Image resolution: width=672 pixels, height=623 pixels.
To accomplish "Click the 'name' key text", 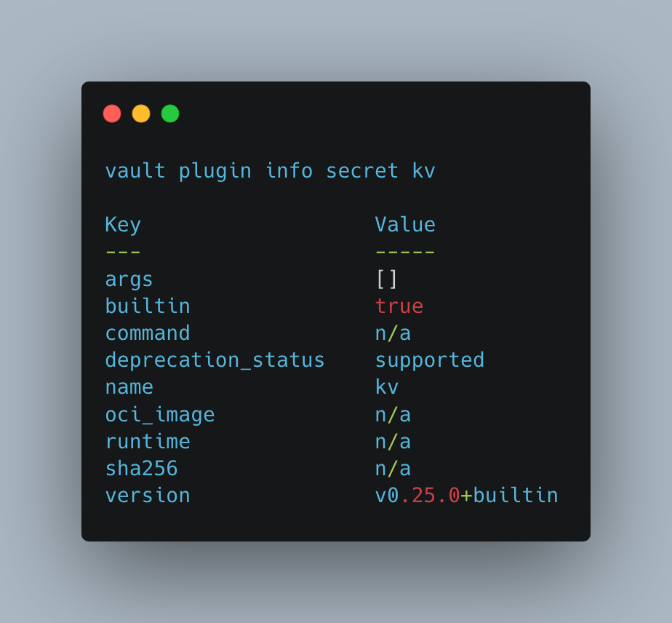I will click(129, 387).
